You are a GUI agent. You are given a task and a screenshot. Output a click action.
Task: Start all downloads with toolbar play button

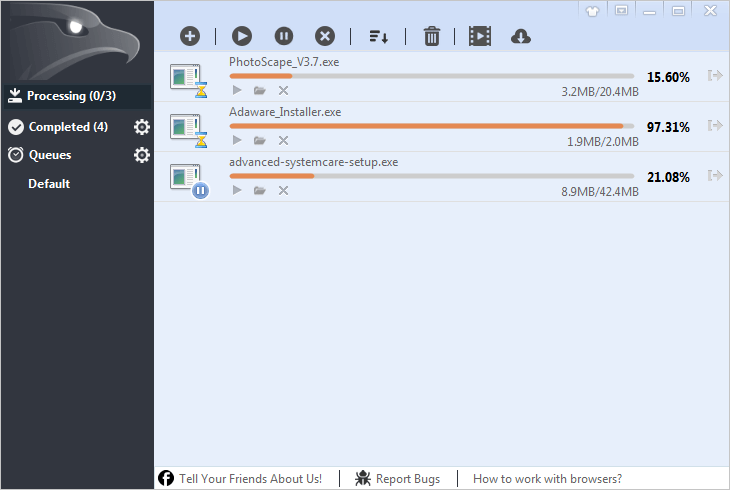pyautogui.click(x=242, y=36)
